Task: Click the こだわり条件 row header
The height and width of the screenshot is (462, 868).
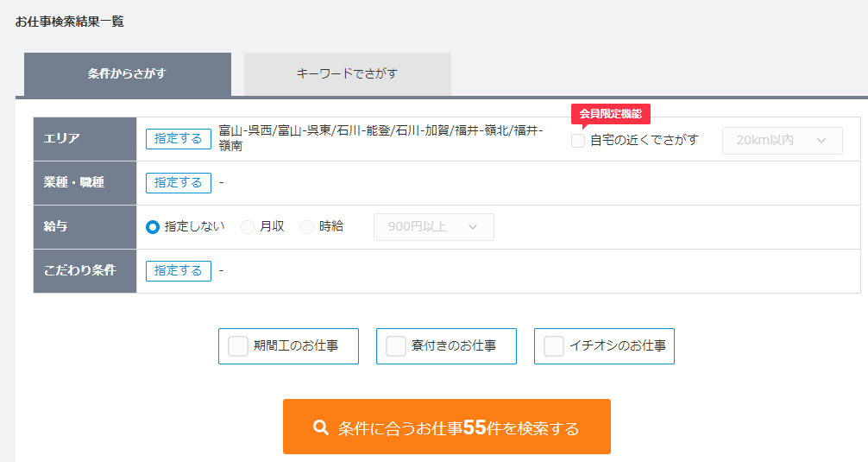Action: click(x=85, y=271)
